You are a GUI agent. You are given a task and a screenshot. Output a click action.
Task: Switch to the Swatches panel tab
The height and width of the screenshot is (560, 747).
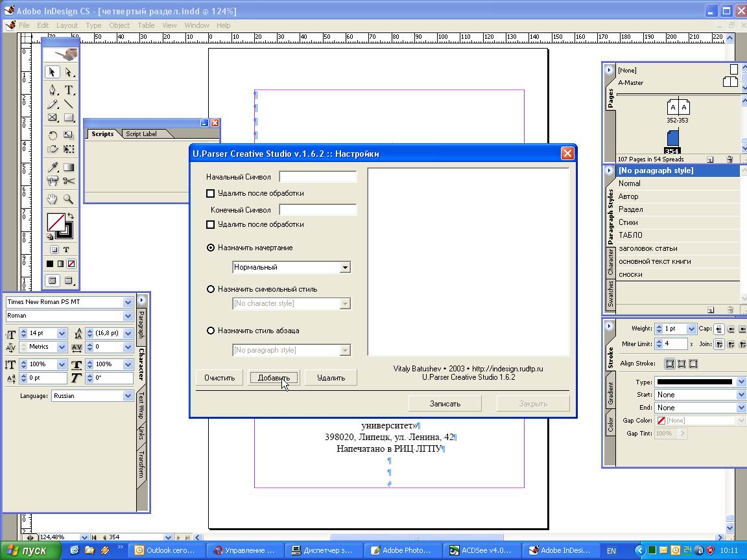click(x=610, y=294)
